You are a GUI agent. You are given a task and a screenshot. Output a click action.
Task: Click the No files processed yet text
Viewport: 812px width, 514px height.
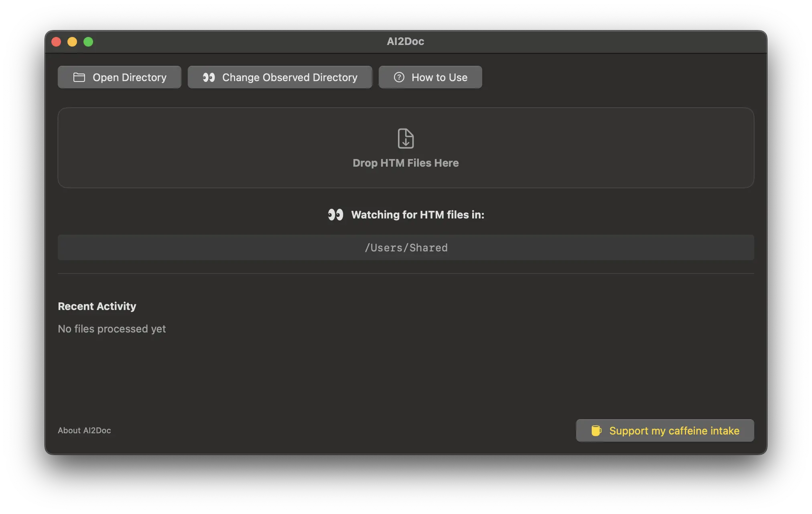[112, 329]
